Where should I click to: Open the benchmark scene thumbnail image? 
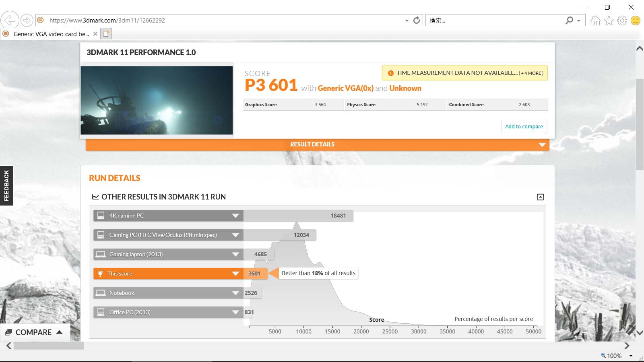tap(157, 100)
